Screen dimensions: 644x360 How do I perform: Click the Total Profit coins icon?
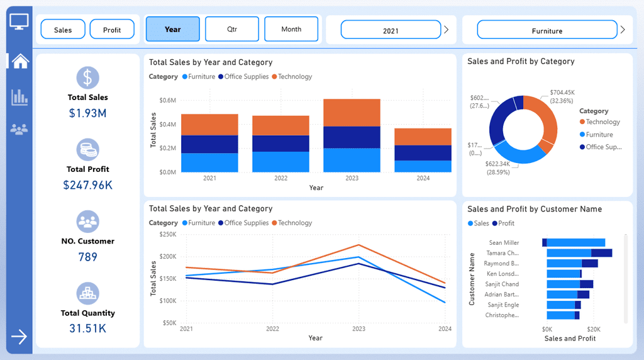tap(88, 150)
